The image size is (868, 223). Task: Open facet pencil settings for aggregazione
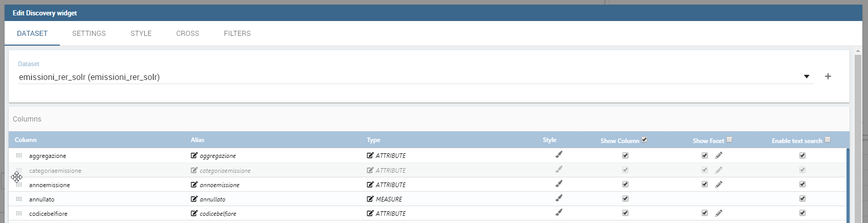pyautogui.click(x=719, y=155)
